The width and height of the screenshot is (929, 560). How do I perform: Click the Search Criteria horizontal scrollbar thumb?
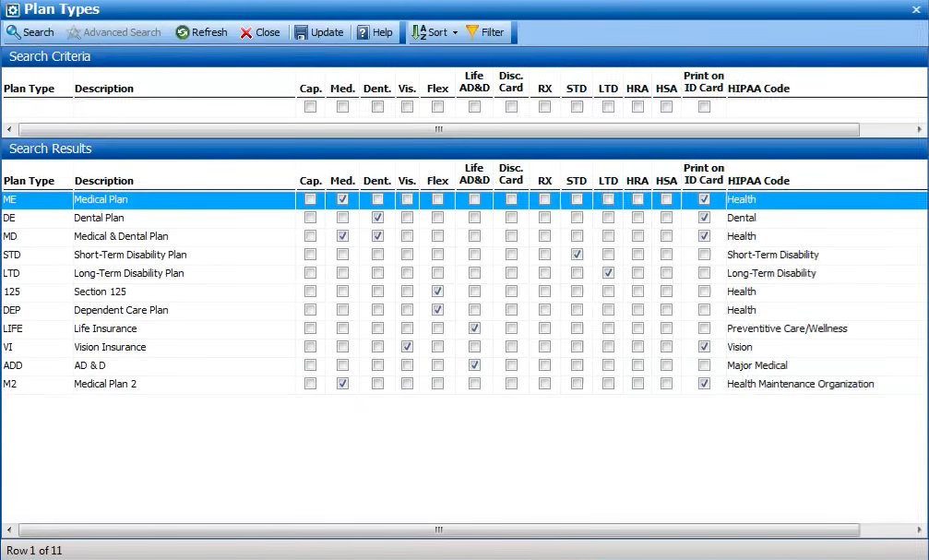tap(439, 129)
